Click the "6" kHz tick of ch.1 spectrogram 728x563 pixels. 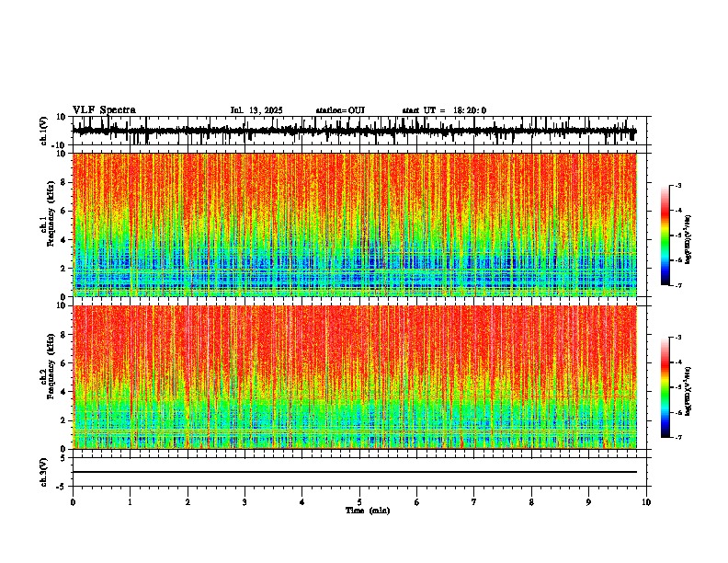tap(63, 211)
